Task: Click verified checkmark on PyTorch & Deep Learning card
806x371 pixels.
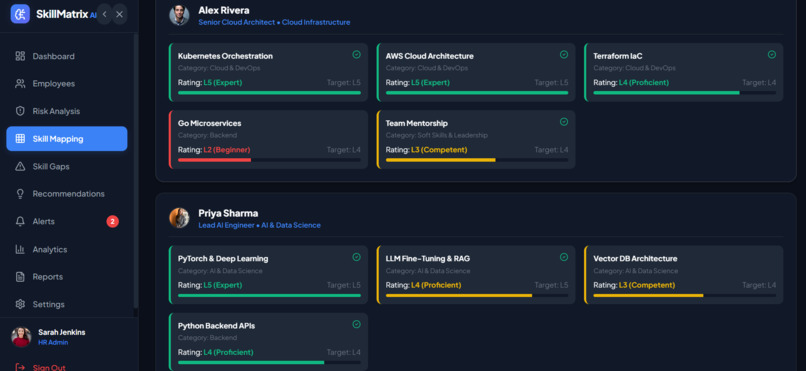Action: click(x=356, y=257)
